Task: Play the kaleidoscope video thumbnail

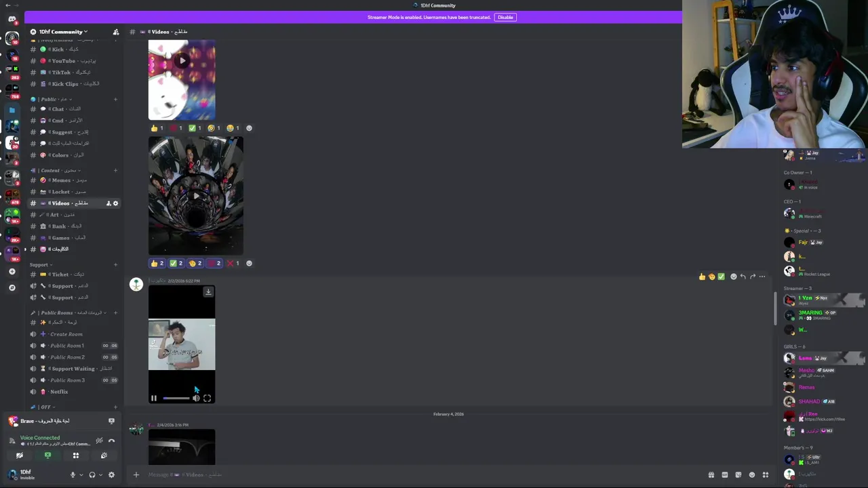Action: pyautogui.click(x=196, y=196)
